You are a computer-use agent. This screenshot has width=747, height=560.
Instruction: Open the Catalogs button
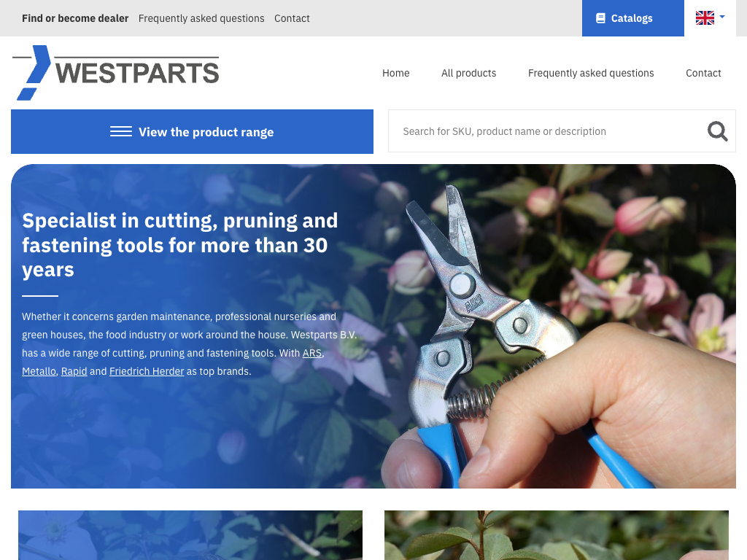click(x=632, y=18)
